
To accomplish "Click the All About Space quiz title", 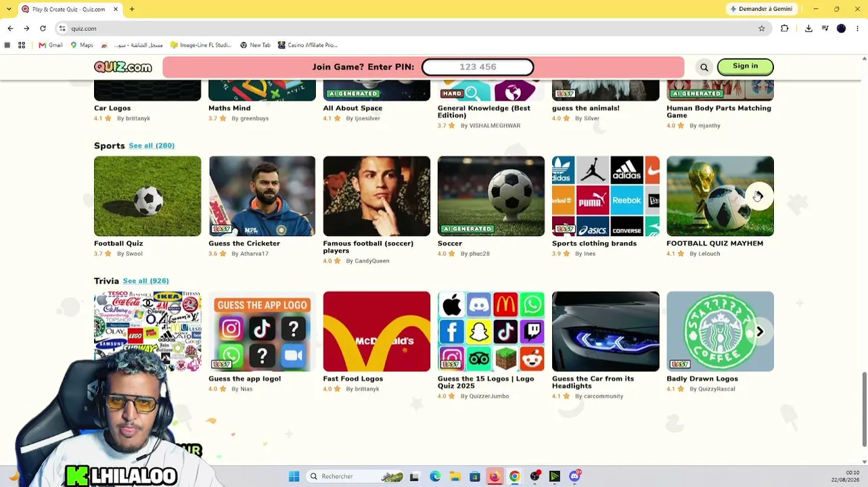I will pyautogui.click(x=352, y=108).
